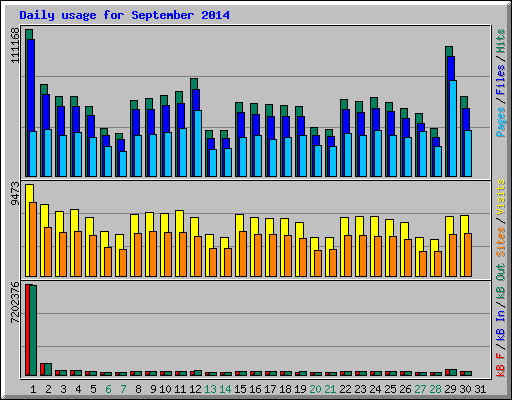The image size is (512, 400).
Task: Click green weekend day 13 label
Action: click(x=210, y=389)
